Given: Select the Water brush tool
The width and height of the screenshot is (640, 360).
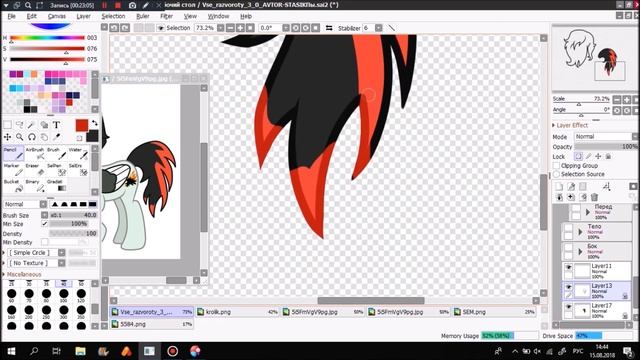Looking at the screenshot, I should (78, 153).
